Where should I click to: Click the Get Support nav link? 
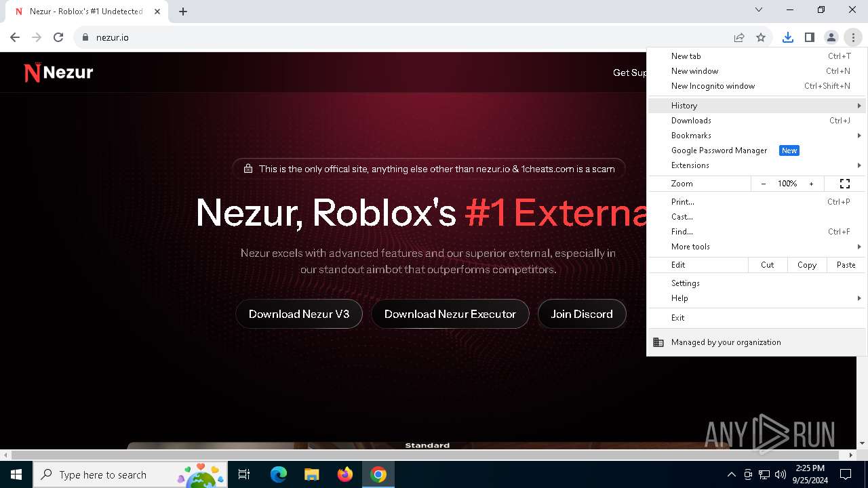click(x=629, y=73)
